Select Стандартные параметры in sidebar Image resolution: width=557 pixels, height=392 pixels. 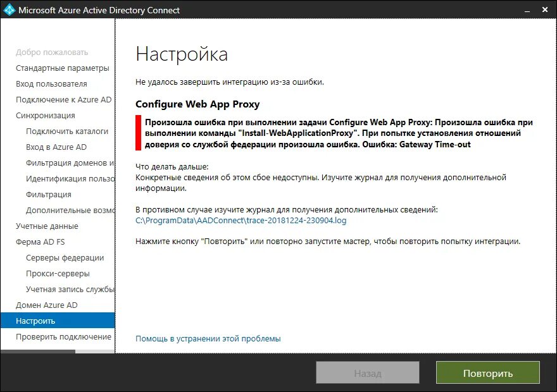click(x=63, y=68)
